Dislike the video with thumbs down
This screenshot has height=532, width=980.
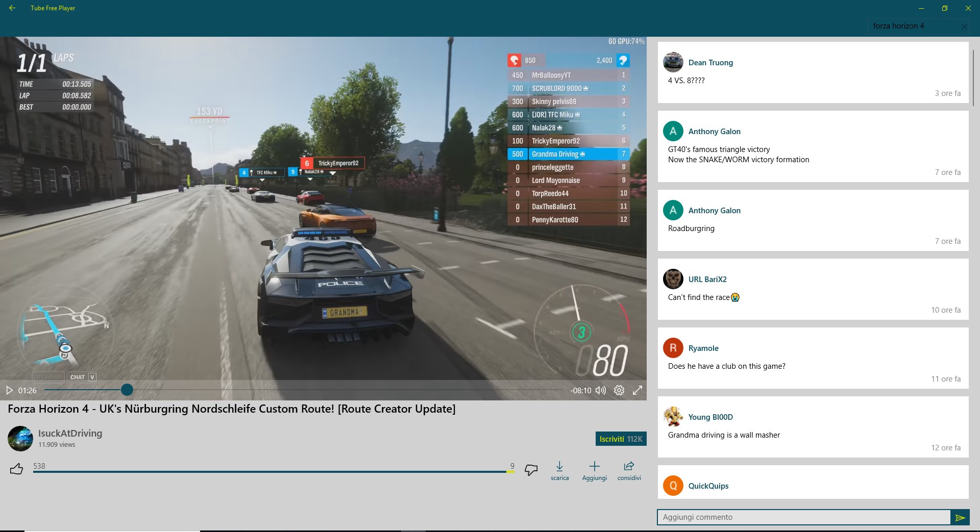[x=531, y=470]
